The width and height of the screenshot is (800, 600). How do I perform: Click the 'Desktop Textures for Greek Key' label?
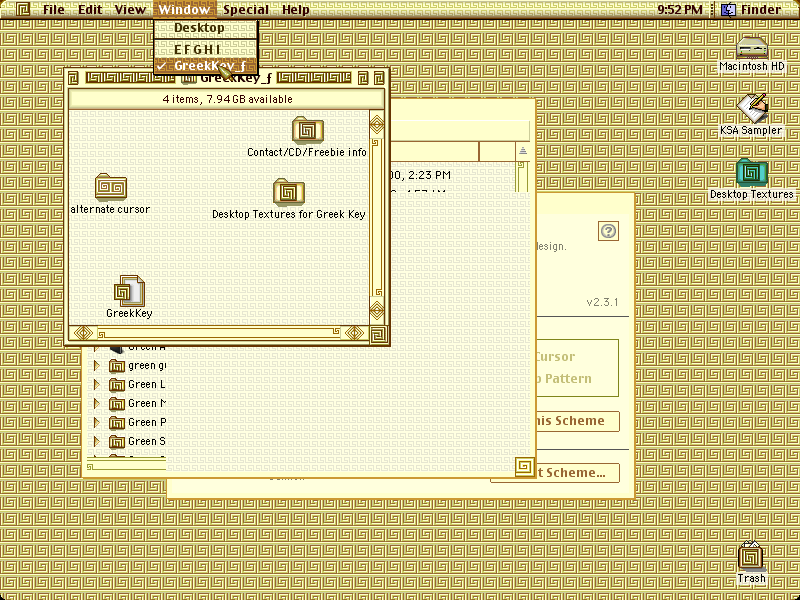click(289, 214)
